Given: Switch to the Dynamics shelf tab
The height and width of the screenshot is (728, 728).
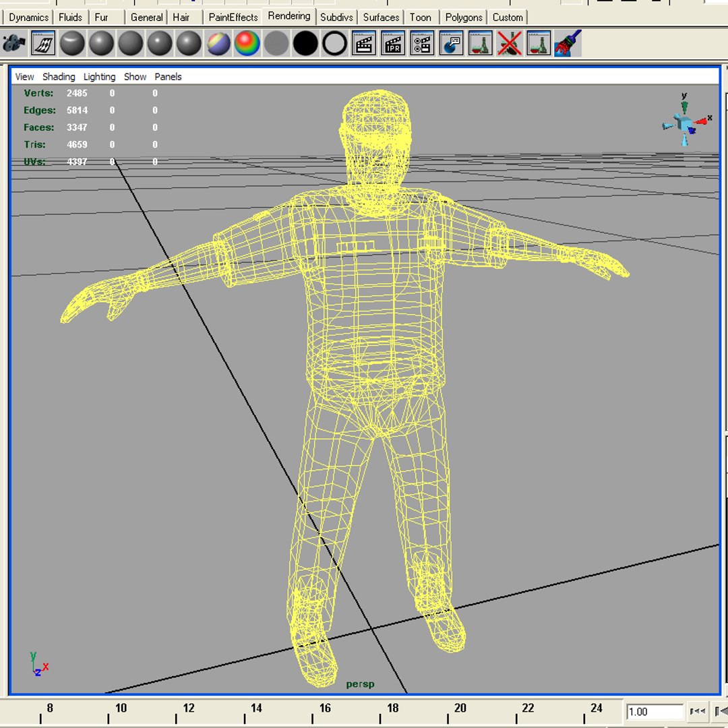Looking at the screenshot, I should [x=28, y=18].
